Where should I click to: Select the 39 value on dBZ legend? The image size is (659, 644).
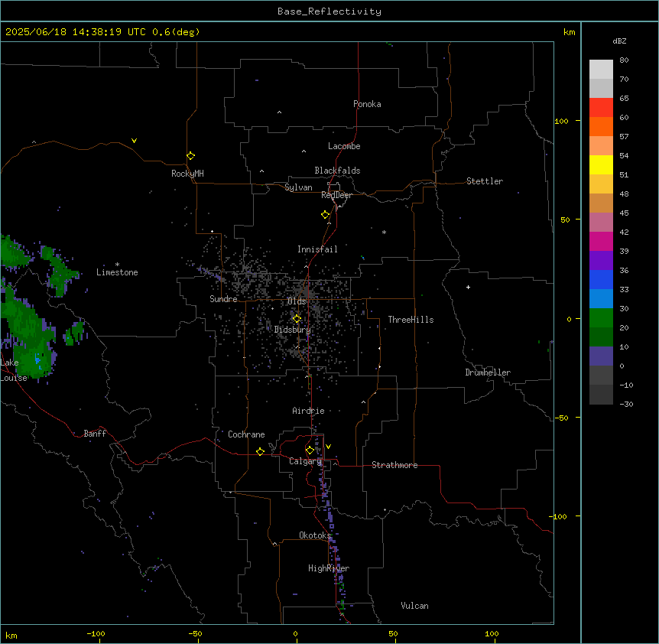pyautogui.click(x=624, y=252)
